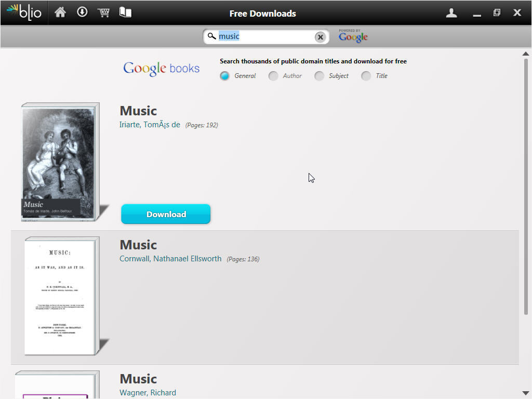Open the shopping cart store
532x399 pixels.
tap(103, 11)
